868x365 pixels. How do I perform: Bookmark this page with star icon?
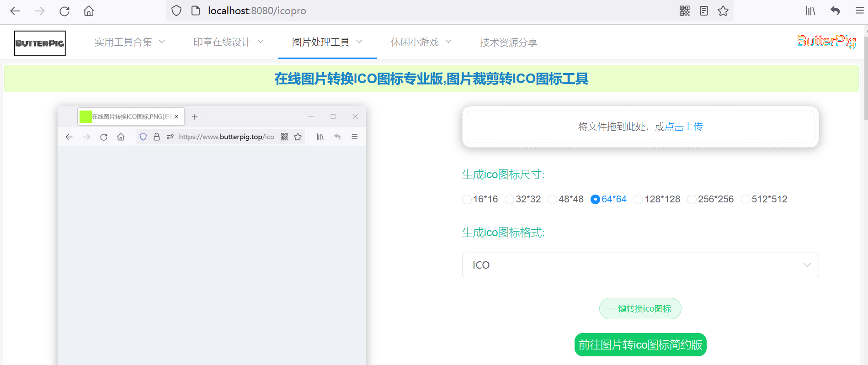(723, 11)
